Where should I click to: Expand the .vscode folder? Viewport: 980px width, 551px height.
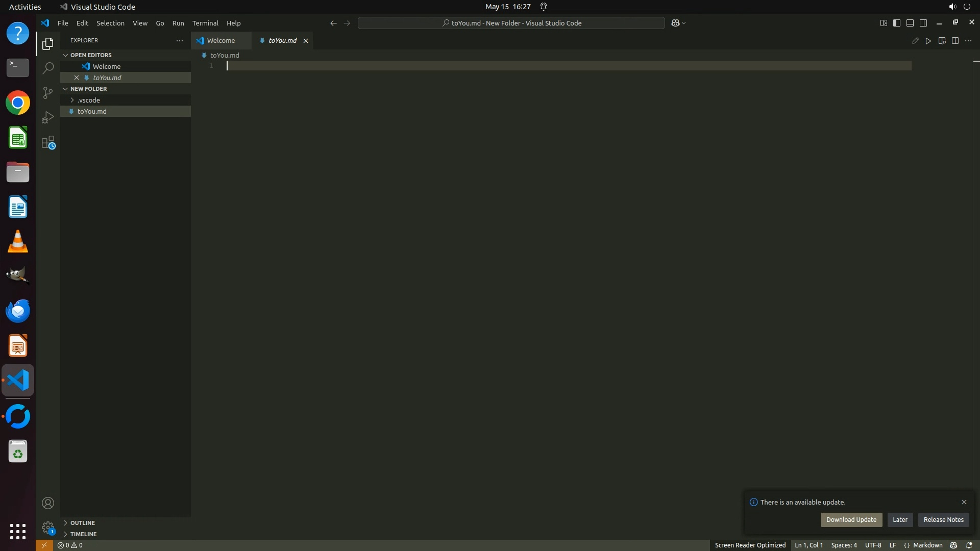click(x=88, y=100)
